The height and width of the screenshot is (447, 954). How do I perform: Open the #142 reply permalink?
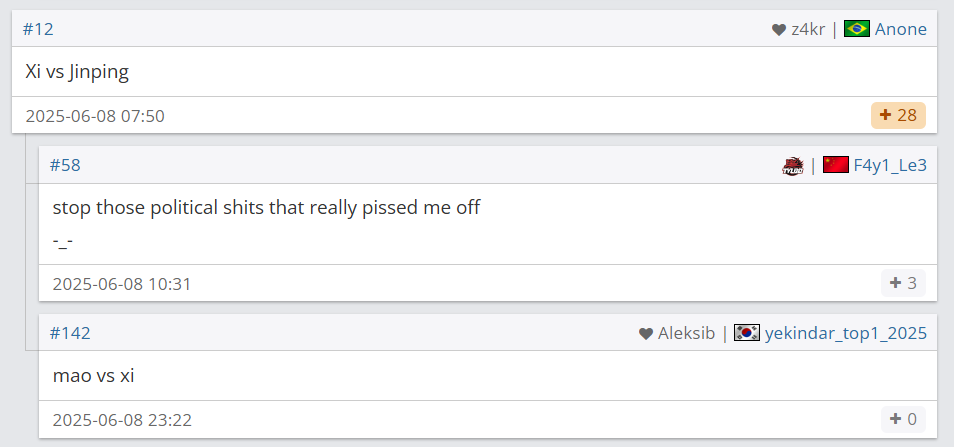70,333
